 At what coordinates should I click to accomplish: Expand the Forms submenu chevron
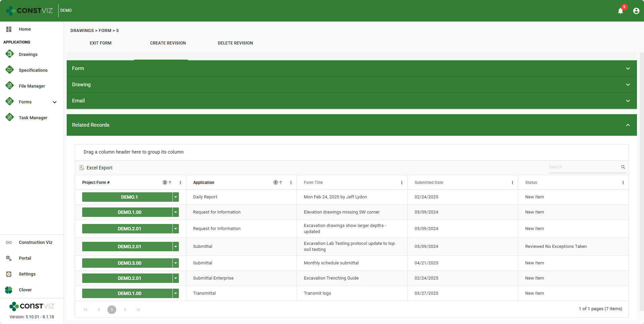55,102
